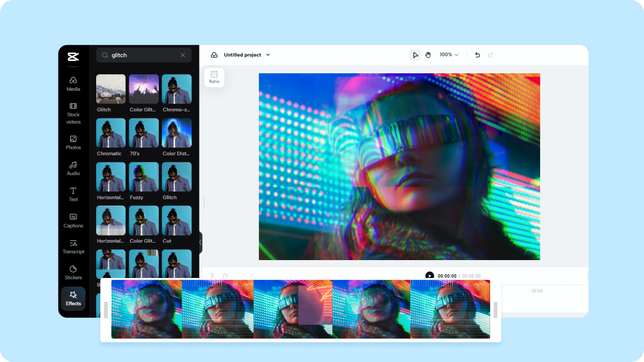Click the undo icon
This screenshot has width=644, height=362.
[477, 55]
